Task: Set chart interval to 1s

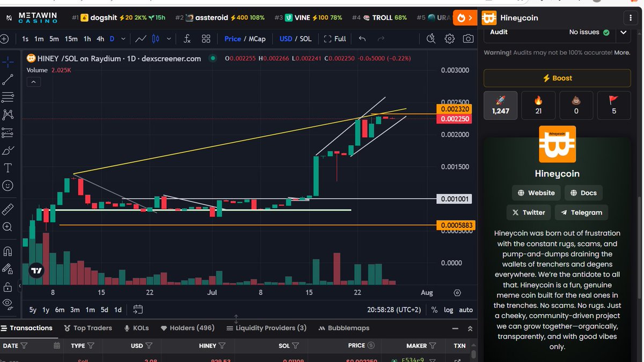Action: [25, 39]
